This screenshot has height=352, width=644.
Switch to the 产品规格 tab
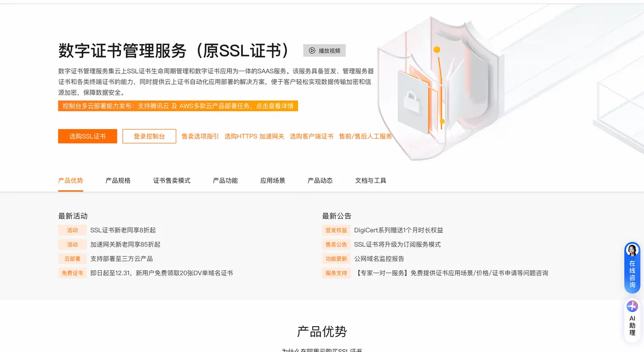point(118,181)
